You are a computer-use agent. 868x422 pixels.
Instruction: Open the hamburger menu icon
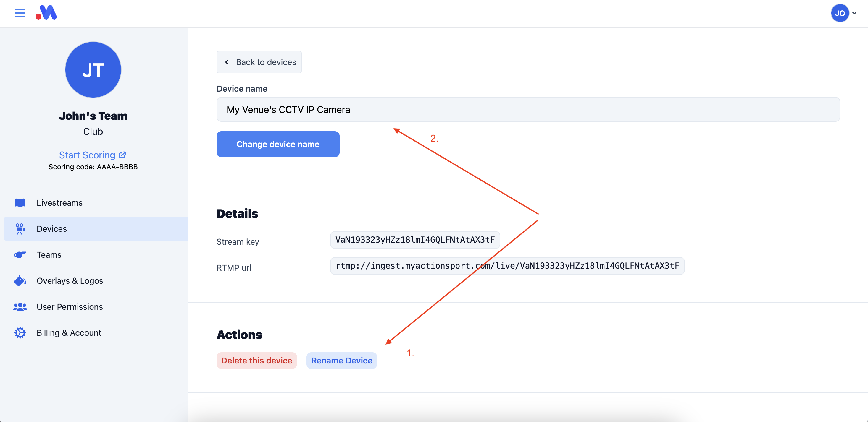tap(20, 13)
